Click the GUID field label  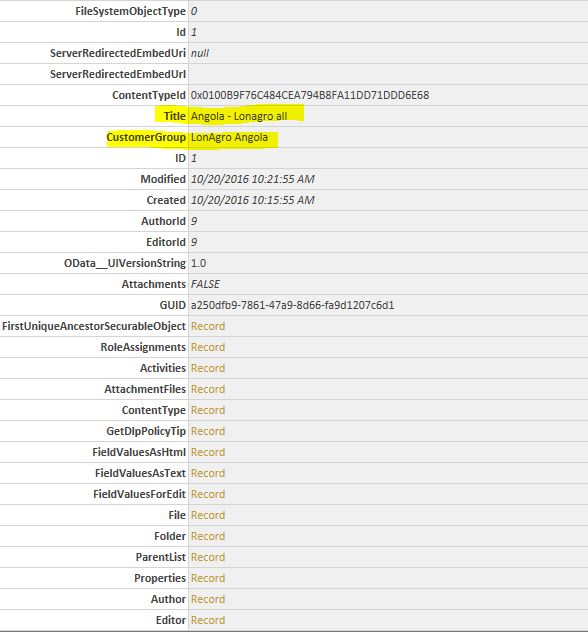[x=172, y=305]
